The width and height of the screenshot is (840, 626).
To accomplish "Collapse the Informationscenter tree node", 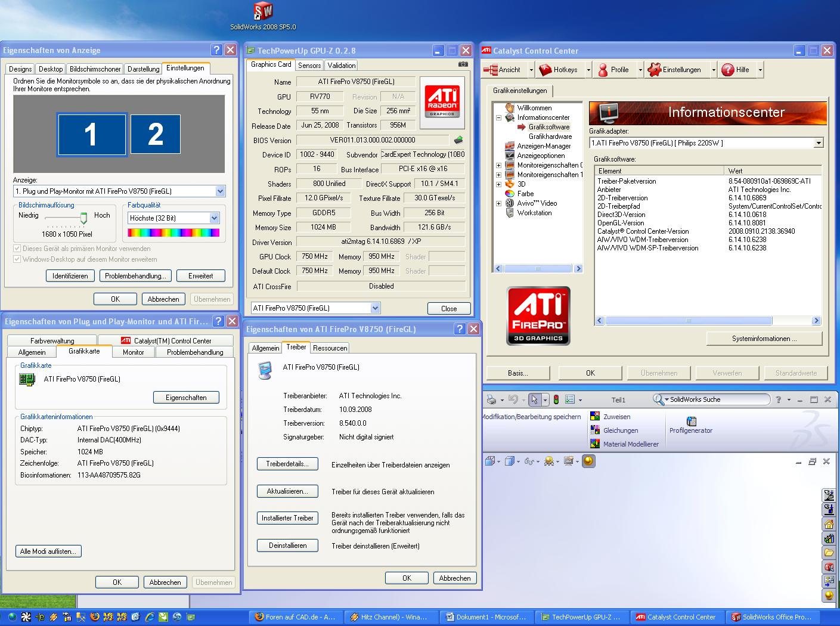I will point(498,117).
